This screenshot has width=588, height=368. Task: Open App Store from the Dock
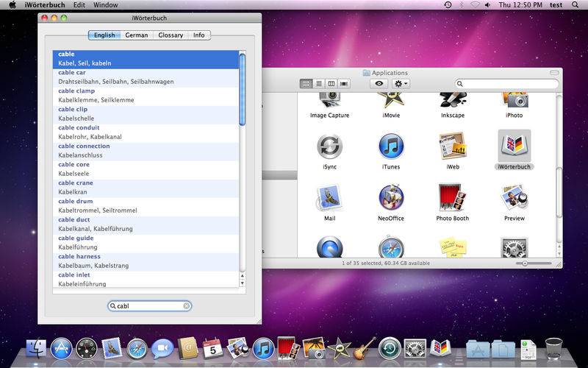coord(61,348)
